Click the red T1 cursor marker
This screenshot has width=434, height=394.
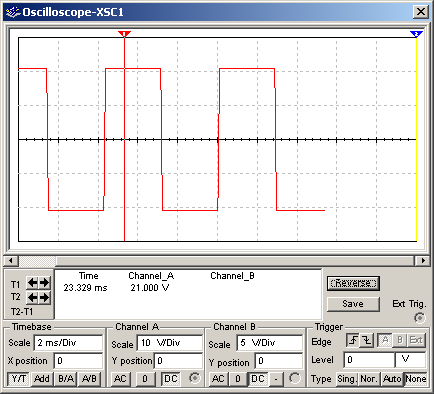tap(124, 34)
